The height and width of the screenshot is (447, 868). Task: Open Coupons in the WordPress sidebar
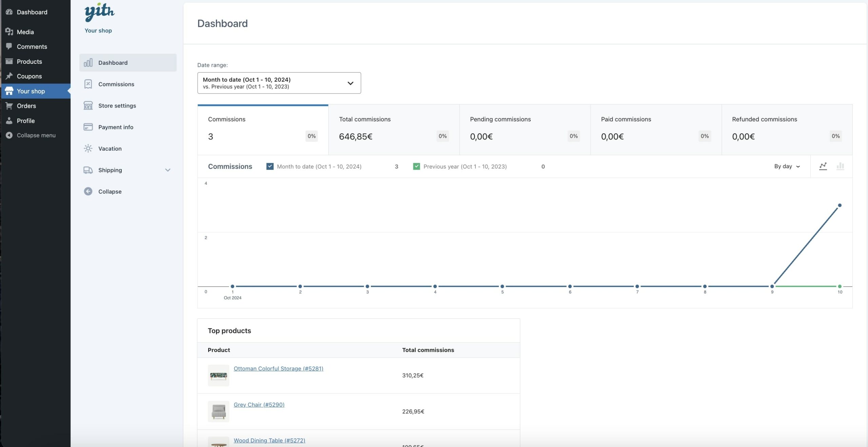(x=35, y=76)
